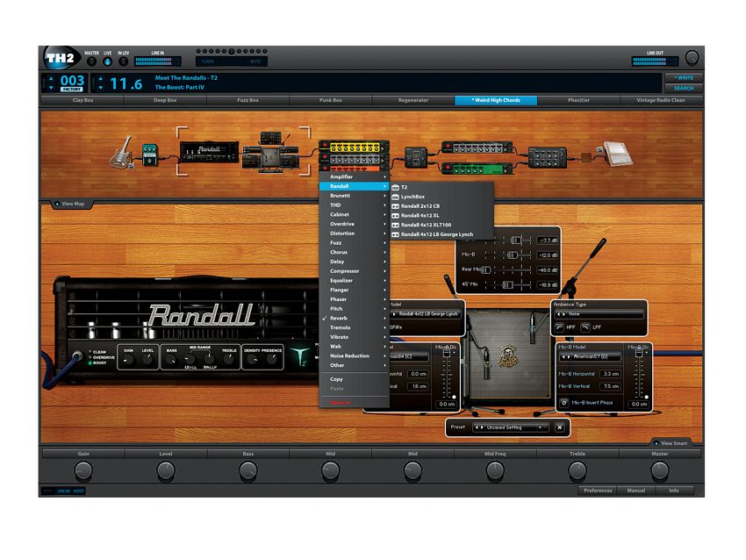
Task: Toggle the View Map switch
Action: pos(57,204)
